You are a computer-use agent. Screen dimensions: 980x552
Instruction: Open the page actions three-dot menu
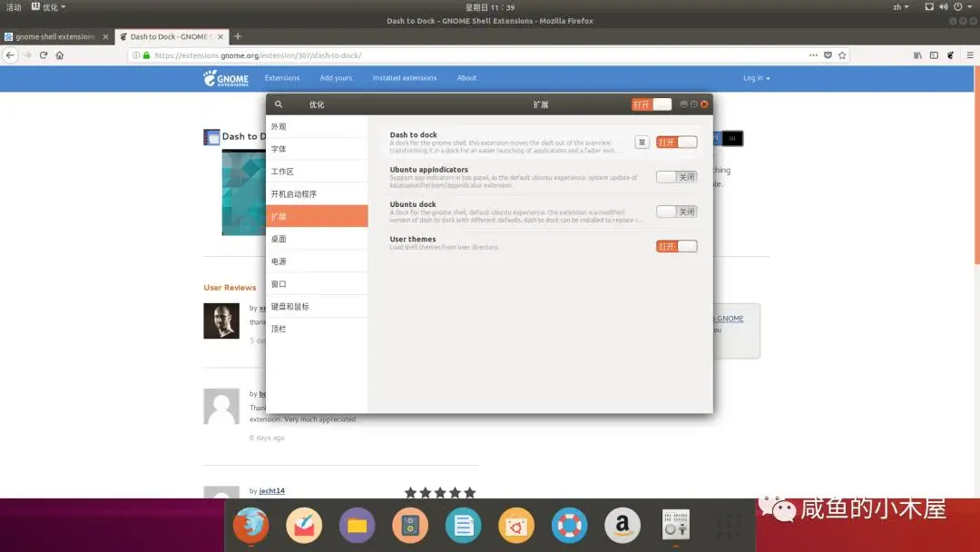click(813, 55)
